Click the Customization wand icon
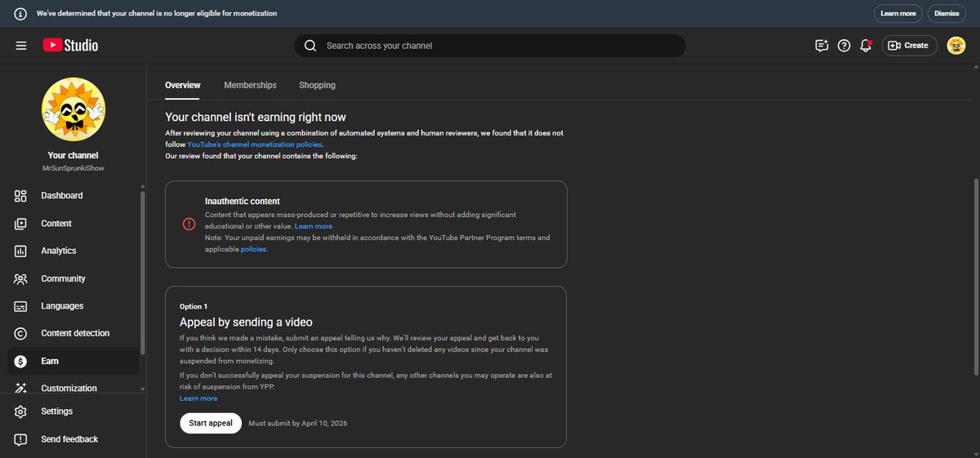 [21, 389]
